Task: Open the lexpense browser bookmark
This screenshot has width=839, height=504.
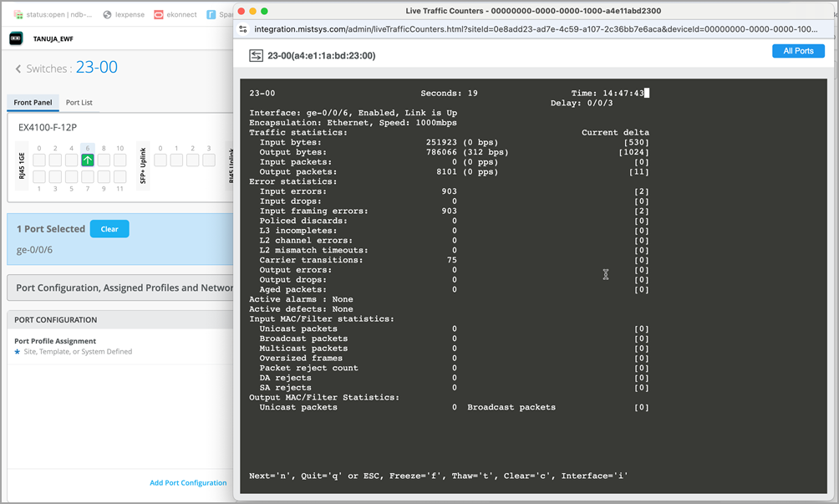Action: [x=124, y=15]
